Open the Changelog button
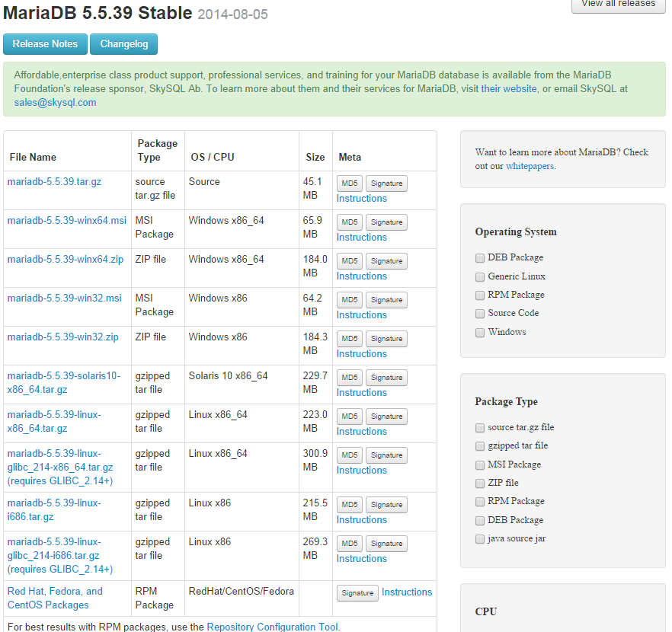The image size is (672, 632). point(124,44)
